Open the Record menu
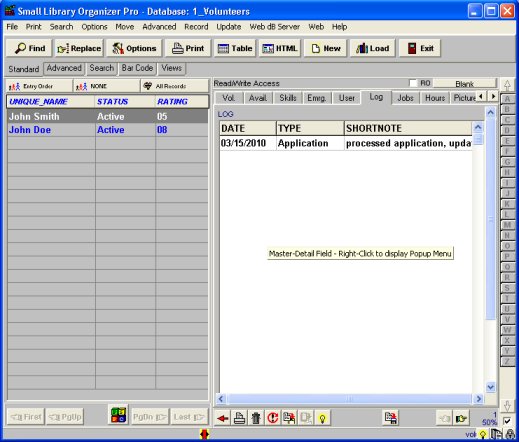Screen dimensions: 519x442 point(196,27)
